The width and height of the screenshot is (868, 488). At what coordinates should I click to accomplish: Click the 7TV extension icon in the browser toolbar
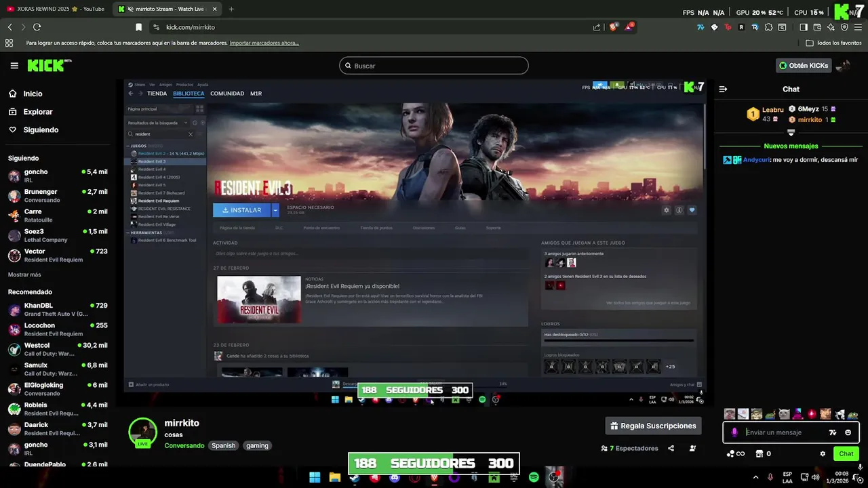click(701, 27)
